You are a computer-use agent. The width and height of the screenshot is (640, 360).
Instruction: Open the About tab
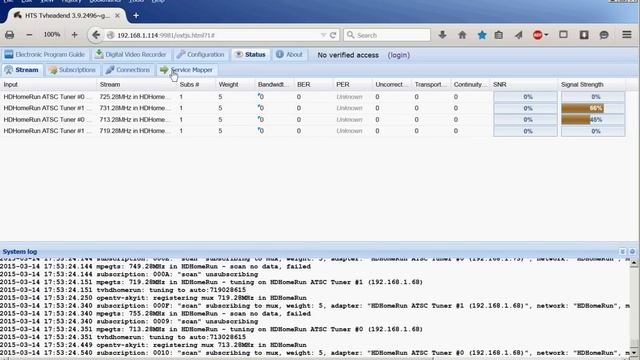tap(289, 54)
